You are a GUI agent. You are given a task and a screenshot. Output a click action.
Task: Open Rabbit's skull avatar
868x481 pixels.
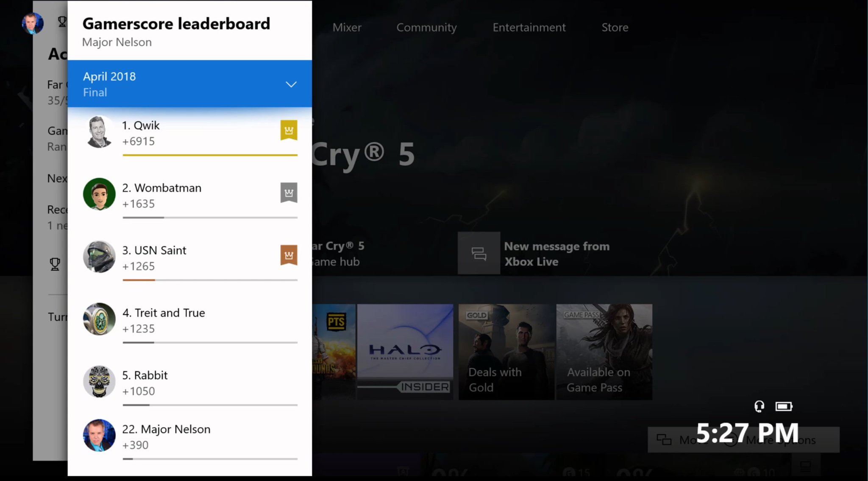click(x=99, y=381)
